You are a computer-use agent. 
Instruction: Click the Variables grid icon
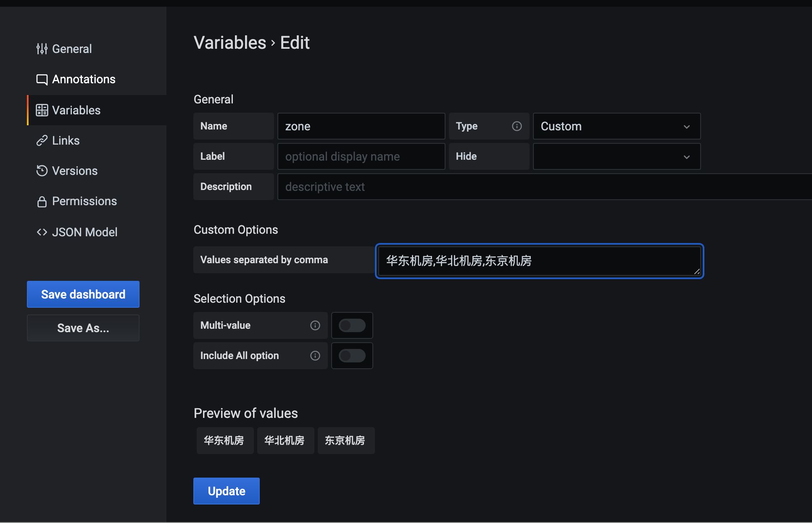pos(42,110)
